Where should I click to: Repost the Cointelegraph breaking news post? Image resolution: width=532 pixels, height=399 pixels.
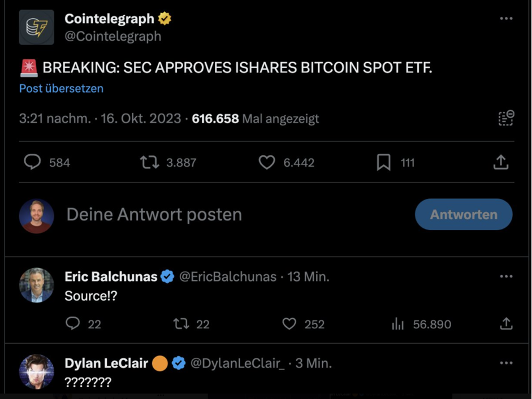point(149,163)
